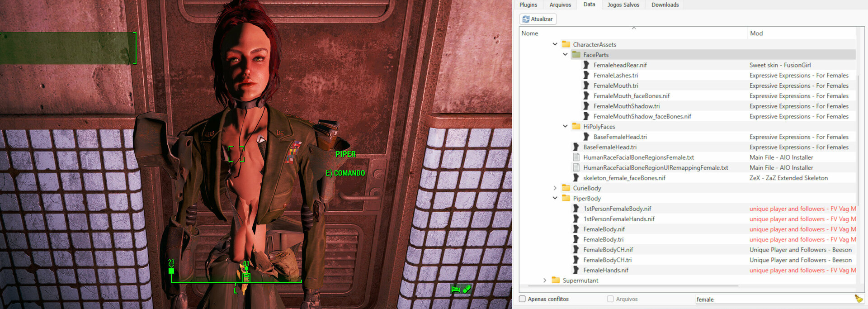Open the Jogos Salvos tab
Image resolution: width=868 pixels, height=309 pixels.
623,5
